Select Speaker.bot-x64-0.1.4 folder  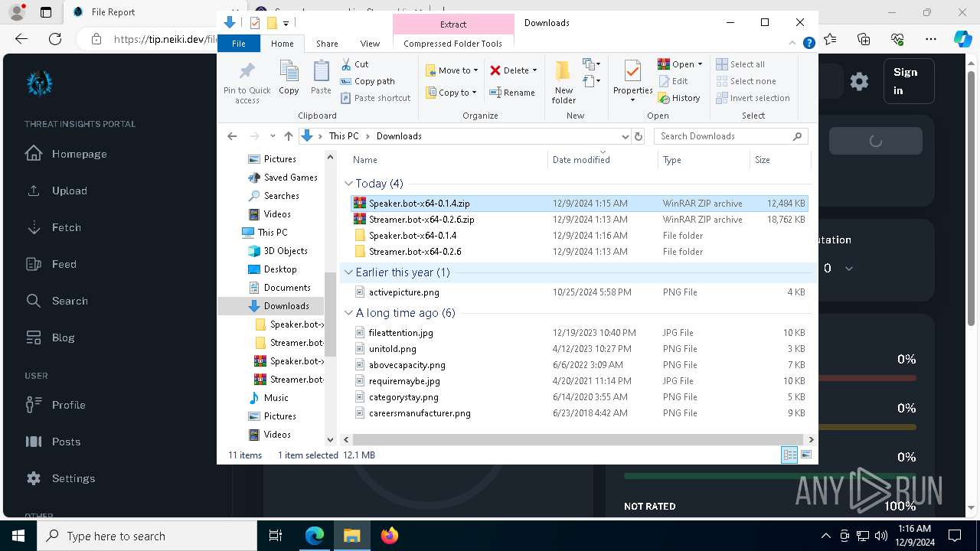580,236
